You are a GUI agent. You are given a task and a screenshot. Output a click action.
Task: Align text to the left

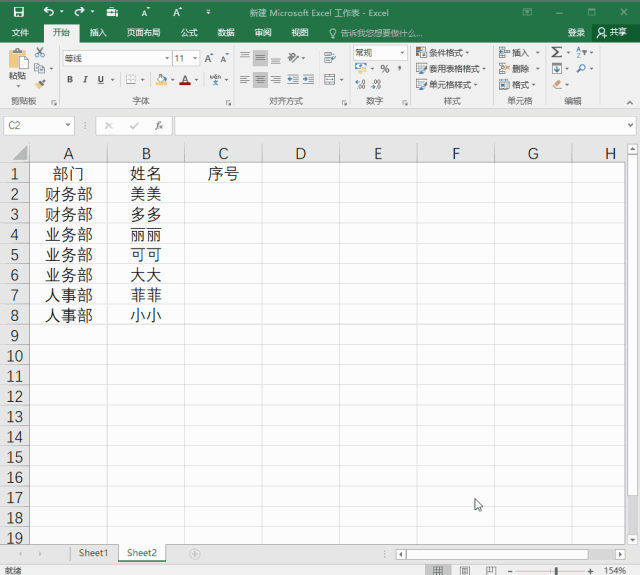point(244,80)
